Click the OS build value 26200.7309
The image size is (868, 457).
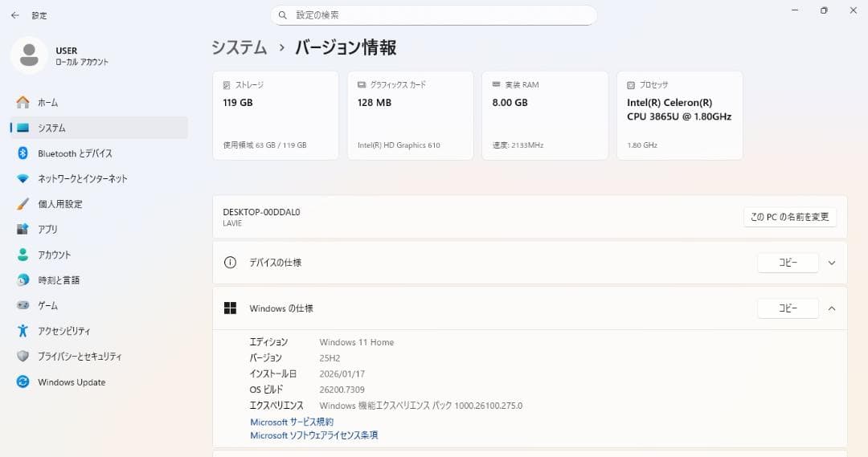click(342, 390)
